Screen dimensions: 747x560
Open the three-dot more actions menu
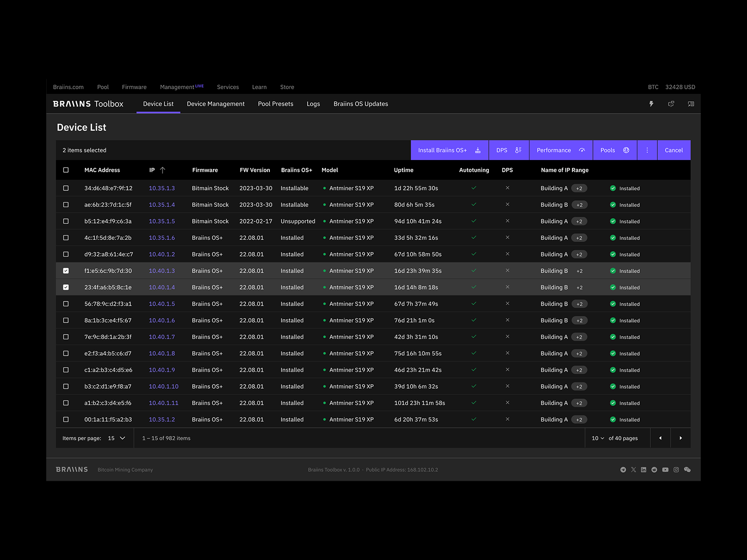pyautogui.click(x=647, y=150)
